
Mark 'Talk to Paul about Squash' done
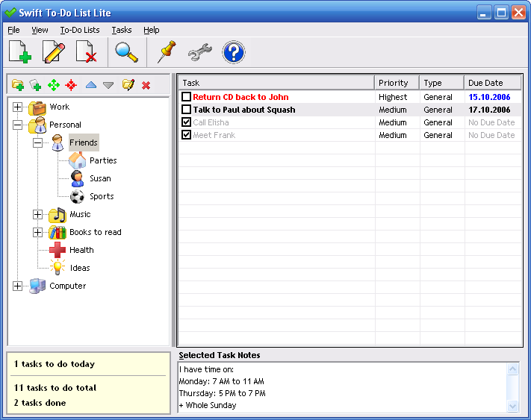(187, 110)
